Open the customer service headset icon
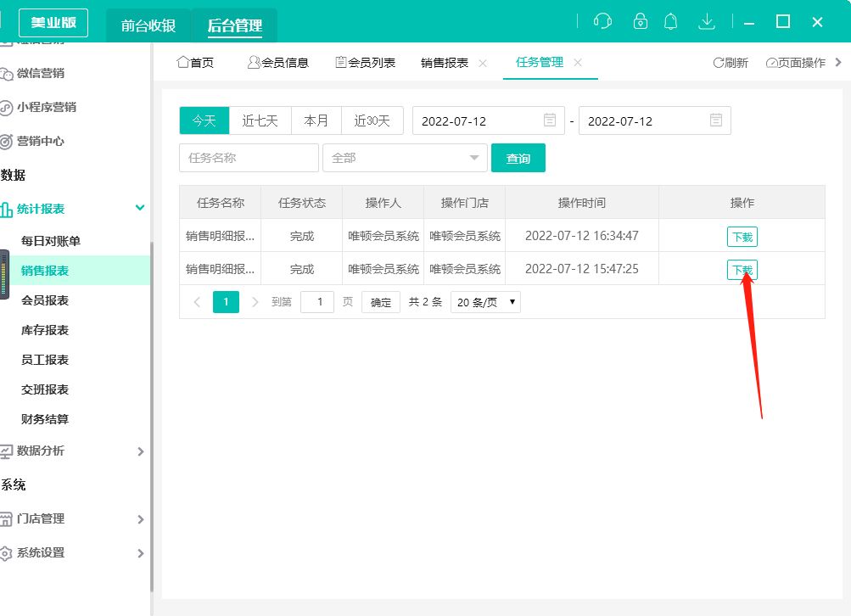This screenshot has width=851, height=616. 602,21
